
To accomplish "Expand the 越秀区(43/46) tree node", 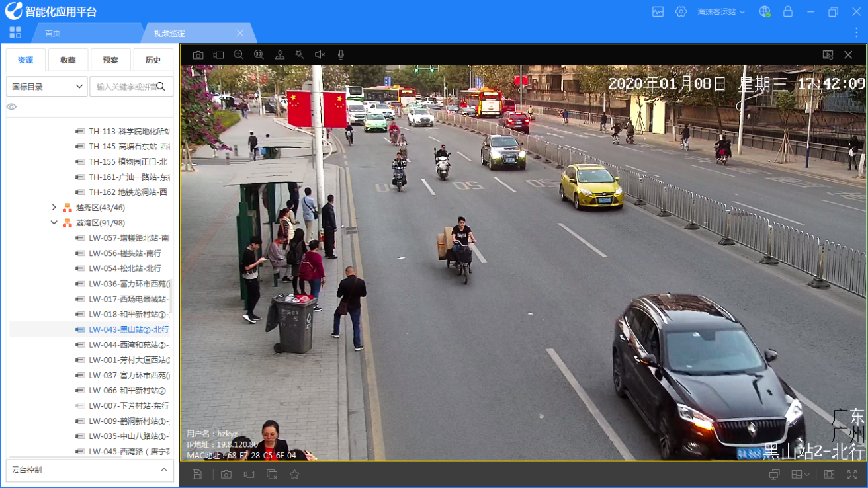I will [x=54, y=208].
